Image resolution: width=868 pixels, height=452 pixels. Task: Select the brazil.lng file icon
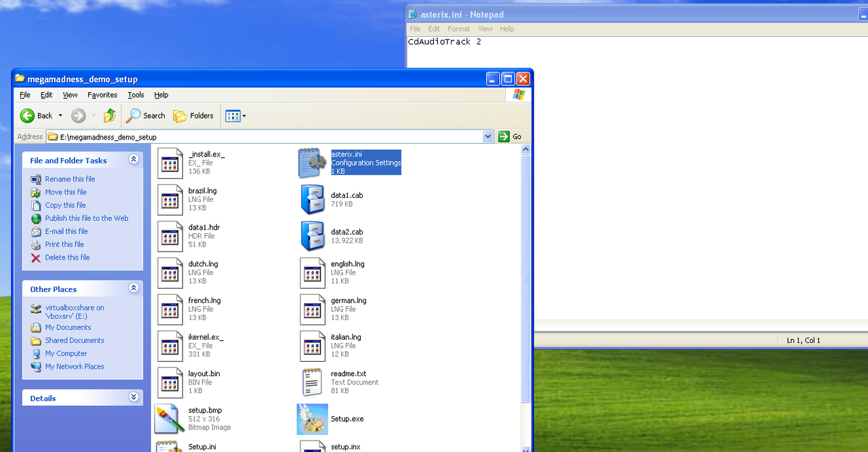pos(170,200)
